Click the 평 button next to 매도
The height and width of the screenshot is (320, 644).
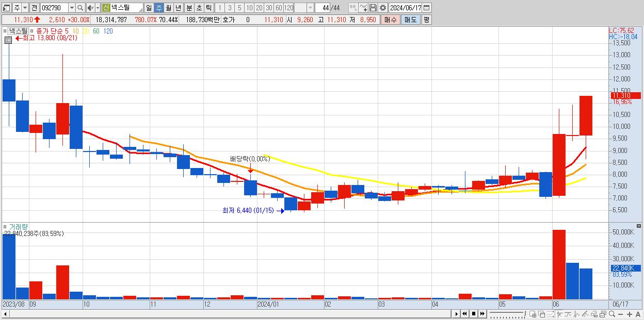click(x=426, y=20)
